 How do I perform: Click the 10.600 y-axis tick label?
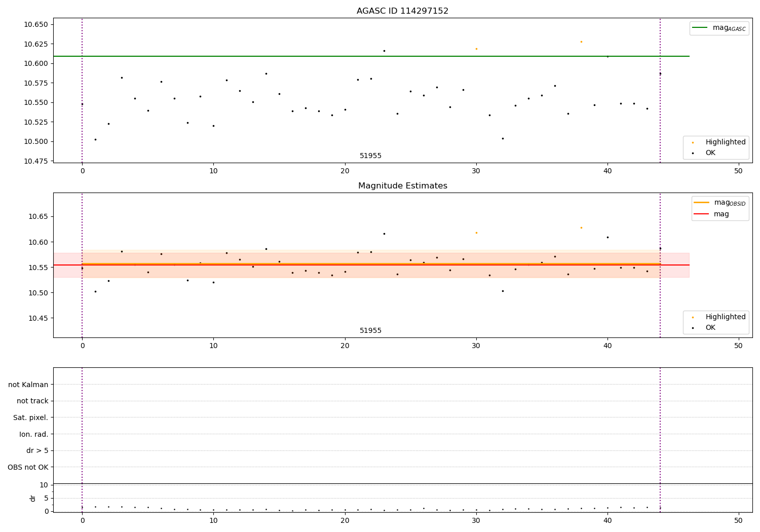[x=36, y=63]
